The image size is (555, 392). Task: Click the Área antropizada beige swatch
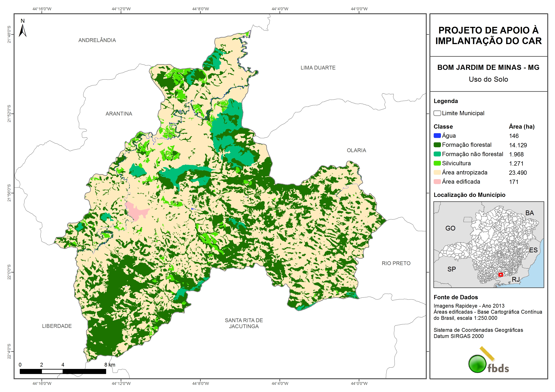tap(437, 172)
